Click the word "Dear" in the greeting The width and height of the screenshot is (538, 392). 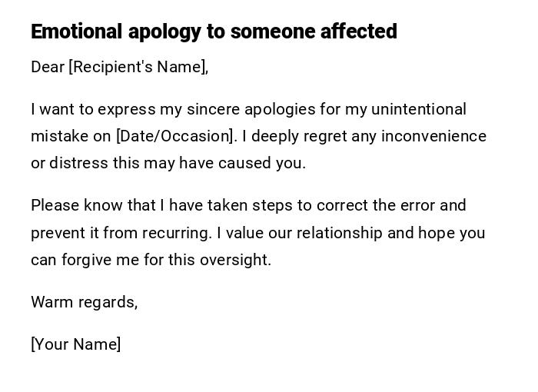(48, 67)
